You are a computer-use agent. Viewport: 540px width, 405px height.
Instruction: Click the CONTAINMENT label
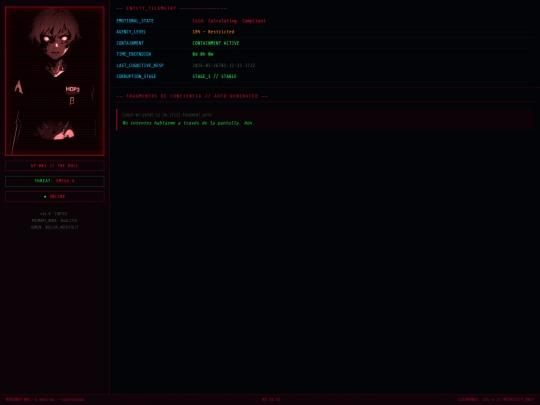tap(130, 43)
